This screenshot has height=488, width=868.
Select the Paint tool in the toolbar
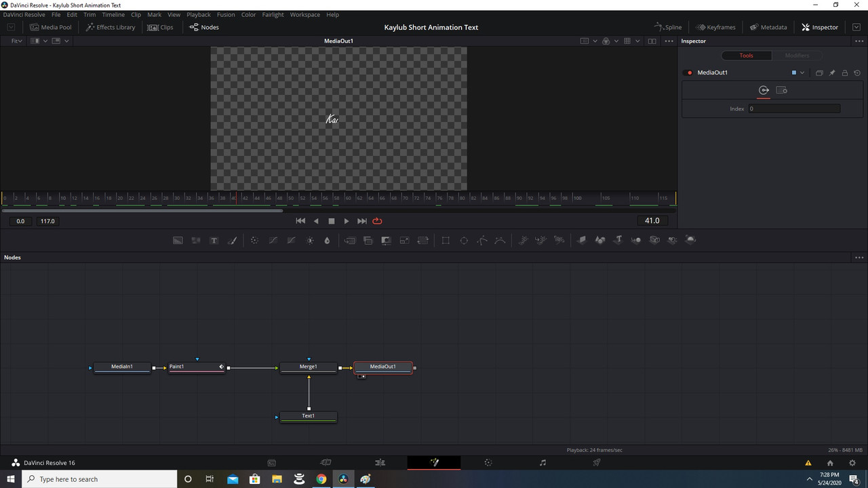[232, 240]
